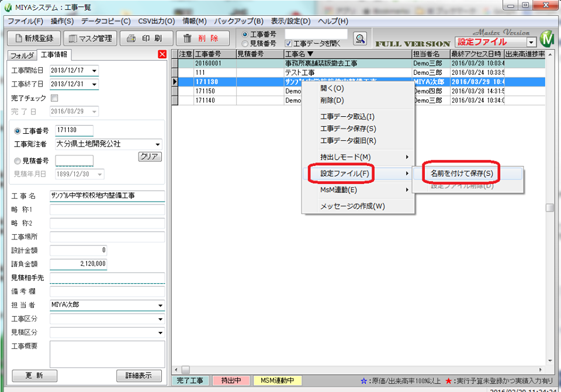Screen dimensions: 561x392
Task: Open the 工事開始日 date dropdown
Action: (94, 71)
